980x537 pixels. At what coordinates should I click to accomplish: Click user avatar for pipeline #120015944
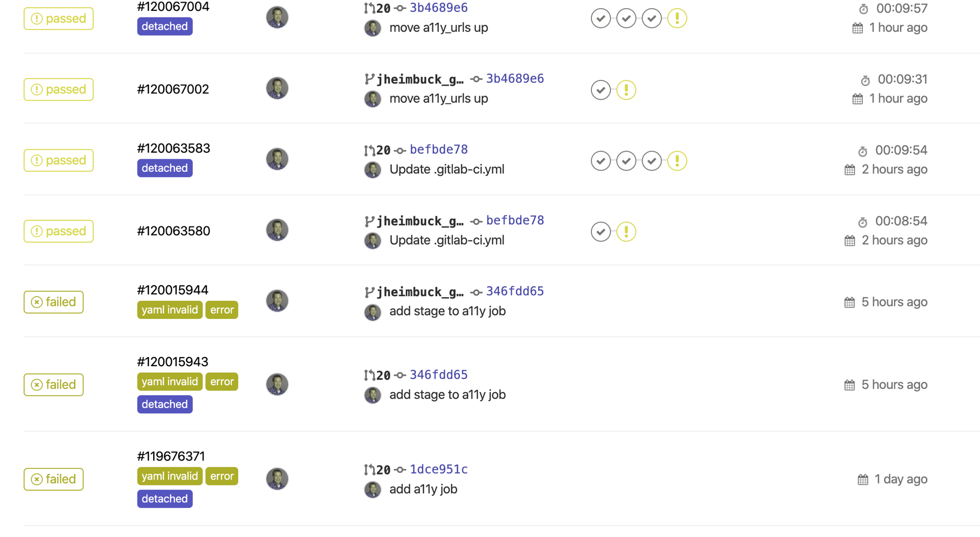click(x=277, y=301)
